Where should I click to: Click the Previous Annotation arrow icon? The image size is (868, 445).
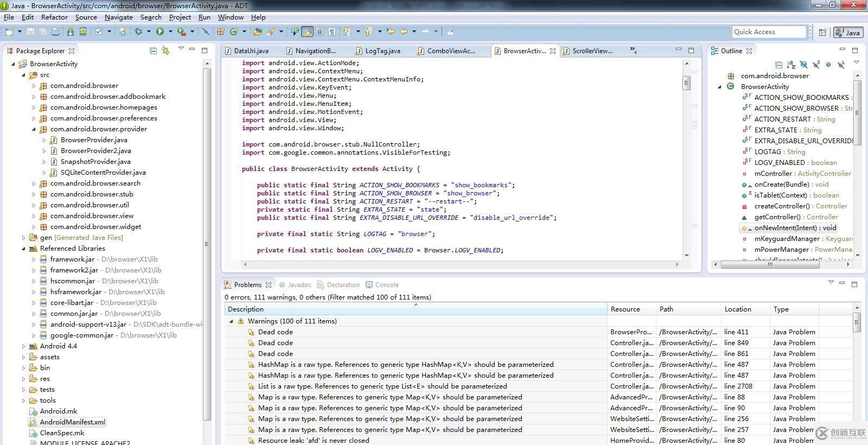[368, 31]
